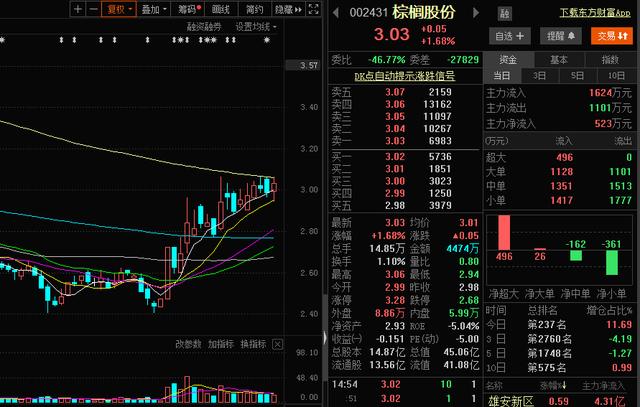The width and height of the screenshot is (640, 407).
Task: Click buy-five price 2.98
Action: (395, 206)
